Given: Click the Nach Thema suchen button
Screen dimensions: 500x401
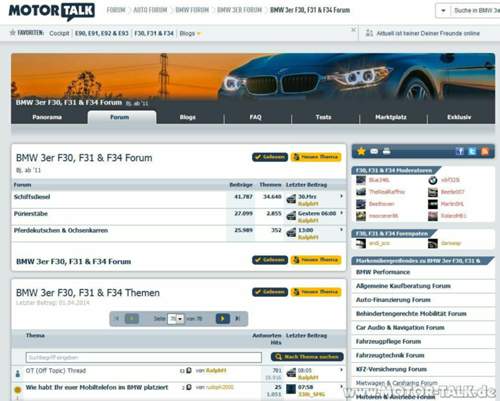Looking at the screenshot, I should click(x=307, y=357).
